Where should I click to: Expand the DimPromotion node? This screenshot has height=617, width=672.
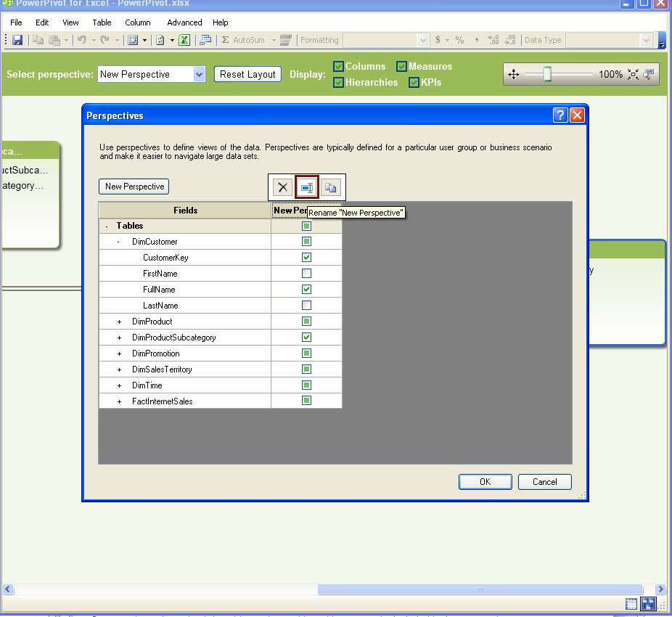click(x=119, y=354)
